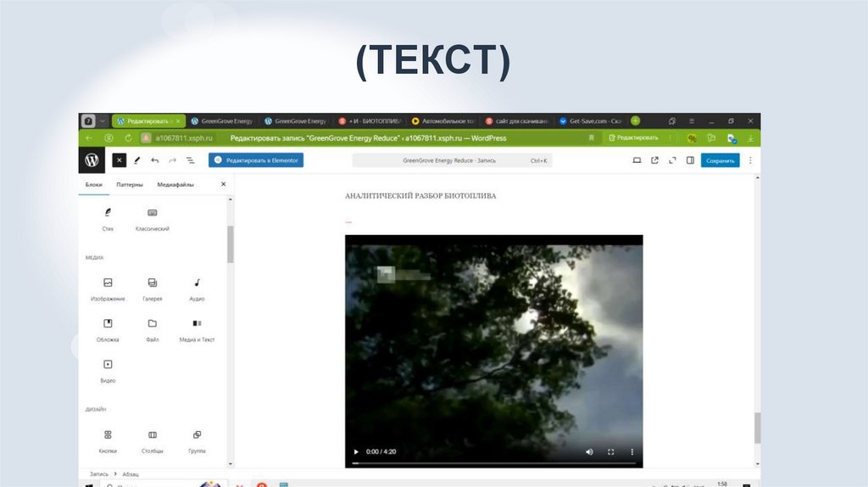This screenshot has height=487, width=868.
Task: Click the Абзац breadcrumb item
Action: point(130,474)
